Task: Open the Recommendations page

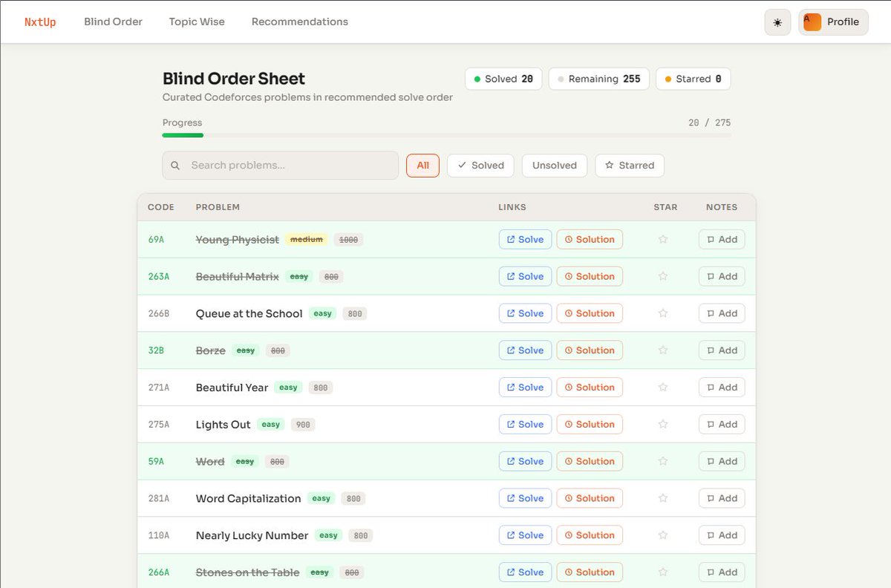Action: (300, 22)
